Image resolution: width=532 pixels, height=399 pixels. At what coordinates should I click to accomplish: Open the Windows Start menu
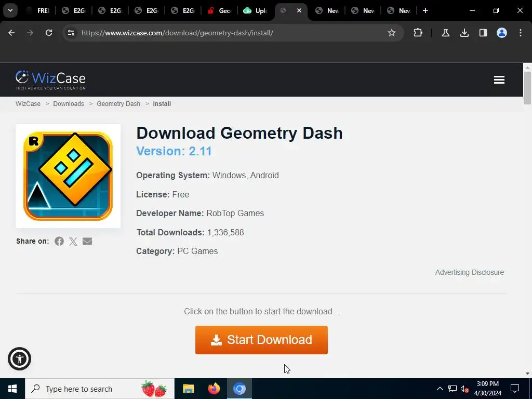coord(12,389)
